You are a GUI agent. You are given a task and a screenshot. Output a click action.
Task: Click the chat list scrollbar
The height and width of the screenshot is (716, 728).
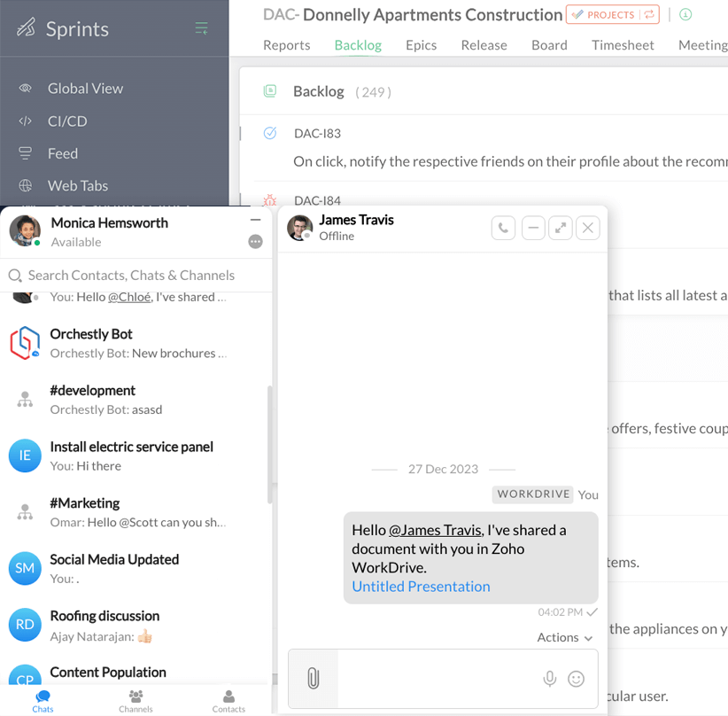click(270, 445)
